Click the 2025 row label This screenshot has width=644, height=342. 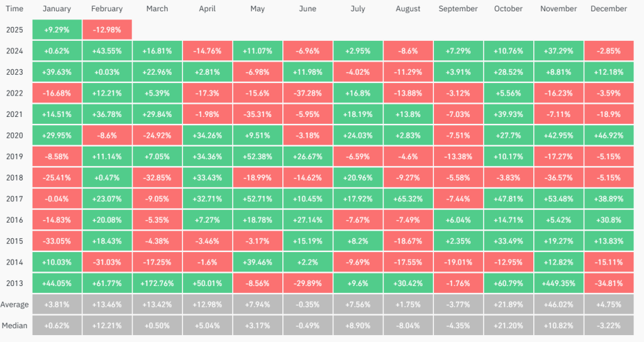[14, 30]
